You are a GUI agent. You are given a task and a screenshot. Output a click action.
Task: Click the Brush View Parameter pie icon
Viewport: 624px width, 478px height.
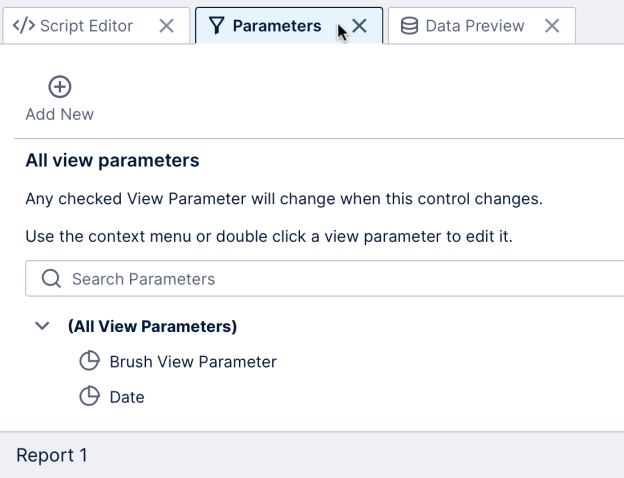(x=89, y=361)
